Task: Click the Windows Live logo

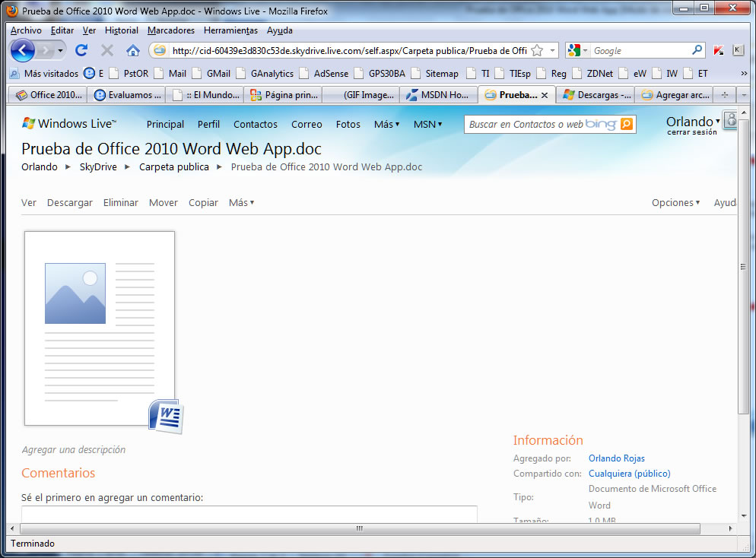Action: (69, 123)
